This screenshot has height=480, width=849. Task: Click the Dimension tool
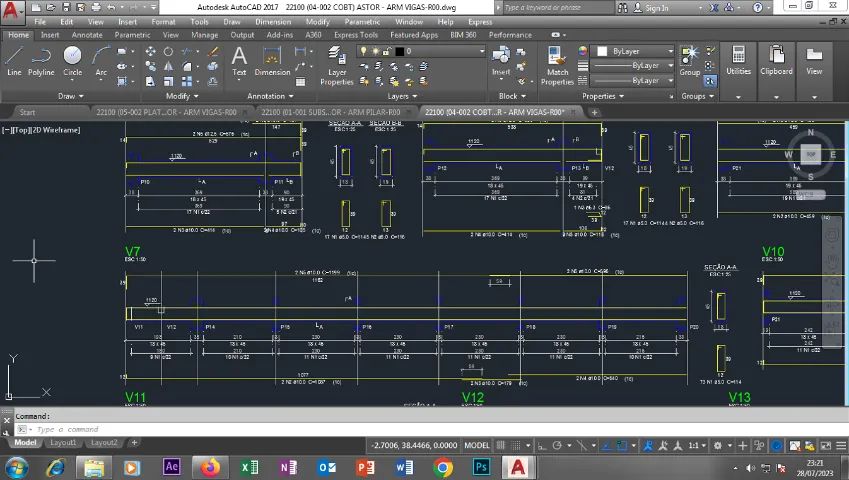click(x=272, y=61)
